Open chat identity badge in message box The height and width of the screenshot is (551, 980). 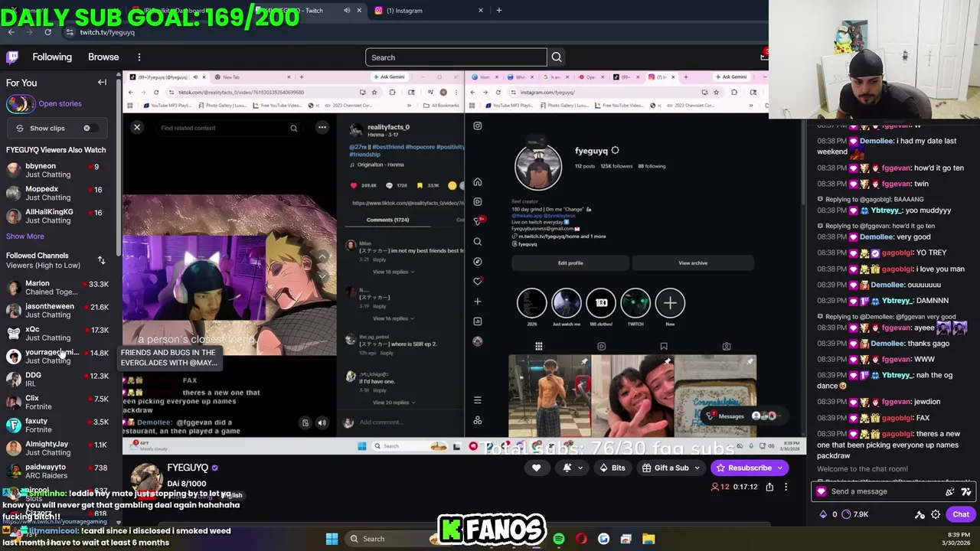pos(822,491)
